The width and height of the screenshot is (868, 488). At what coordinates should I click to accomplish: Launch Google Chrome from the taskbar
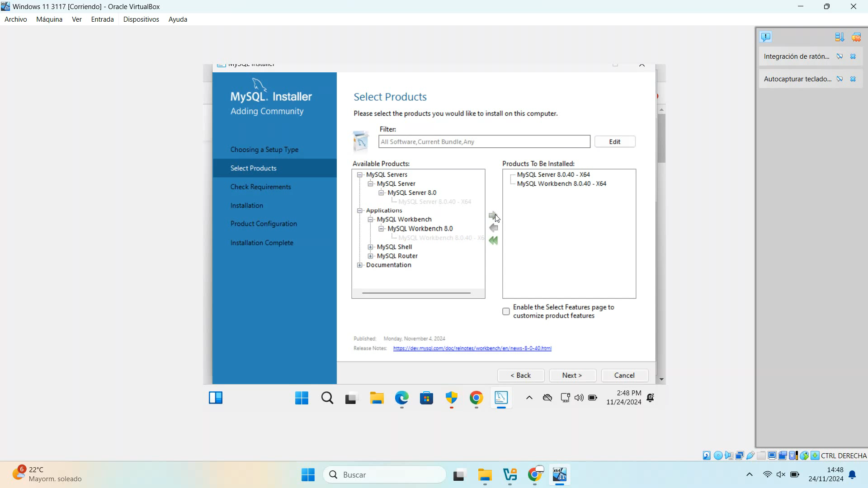click(x=476, y=398)
